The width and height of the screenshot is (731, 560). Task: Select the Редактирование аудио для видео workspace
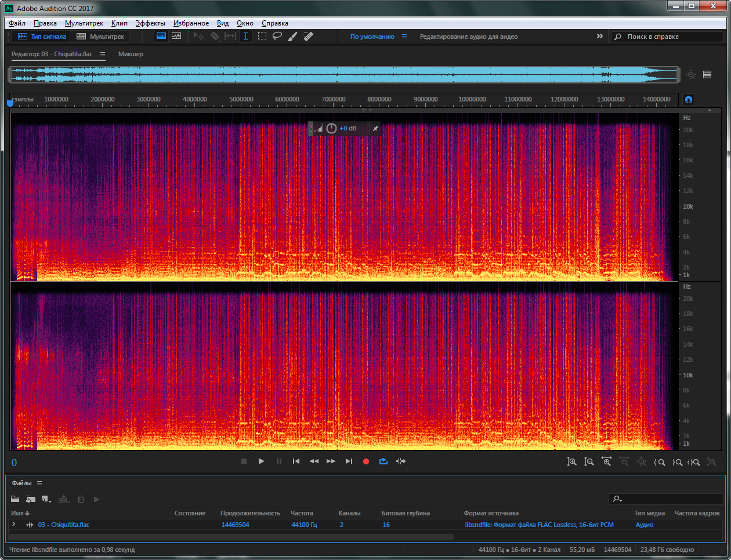click(x=468, y=37)
